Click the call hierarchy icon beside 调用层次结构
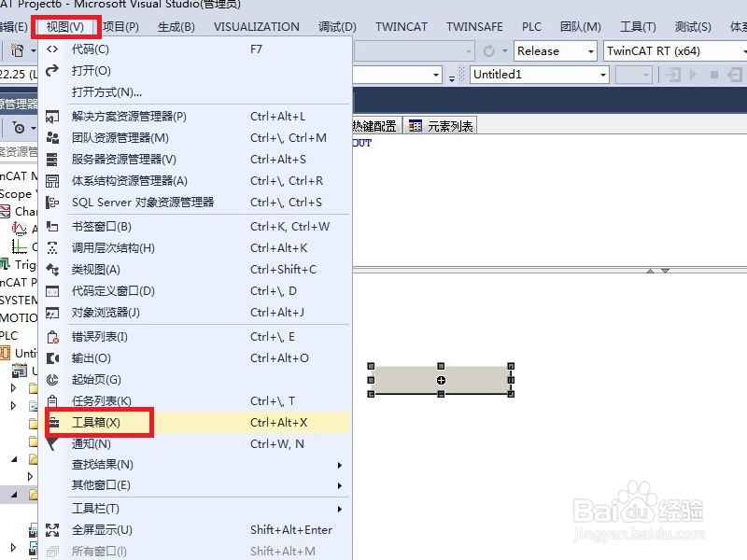 coord(52,248)
